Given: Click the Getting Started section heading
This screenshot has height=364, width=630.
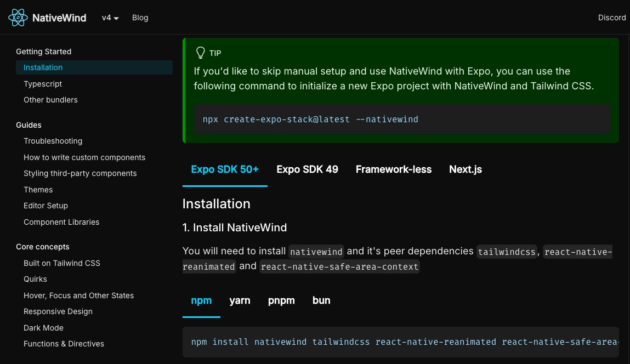Looking at the screenshot, I should (44, 52).
